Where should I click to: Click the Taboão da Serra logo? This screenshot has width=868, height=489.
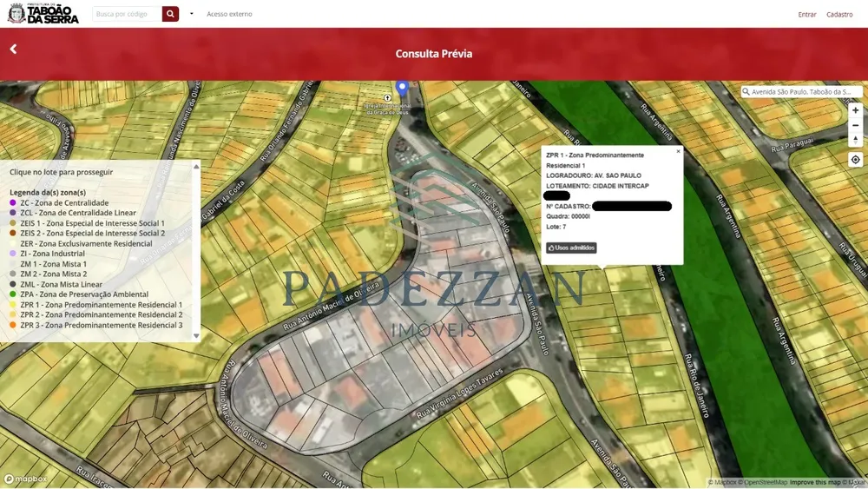click(43, 14)
